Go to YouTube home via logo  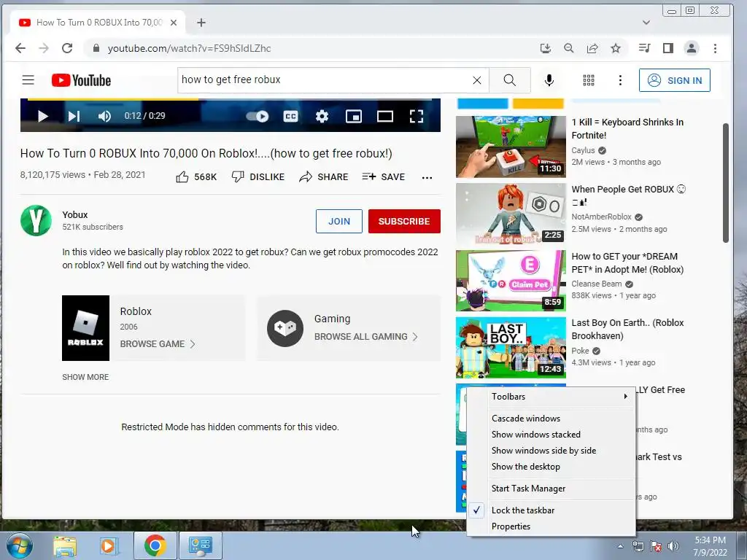[82, 80]
